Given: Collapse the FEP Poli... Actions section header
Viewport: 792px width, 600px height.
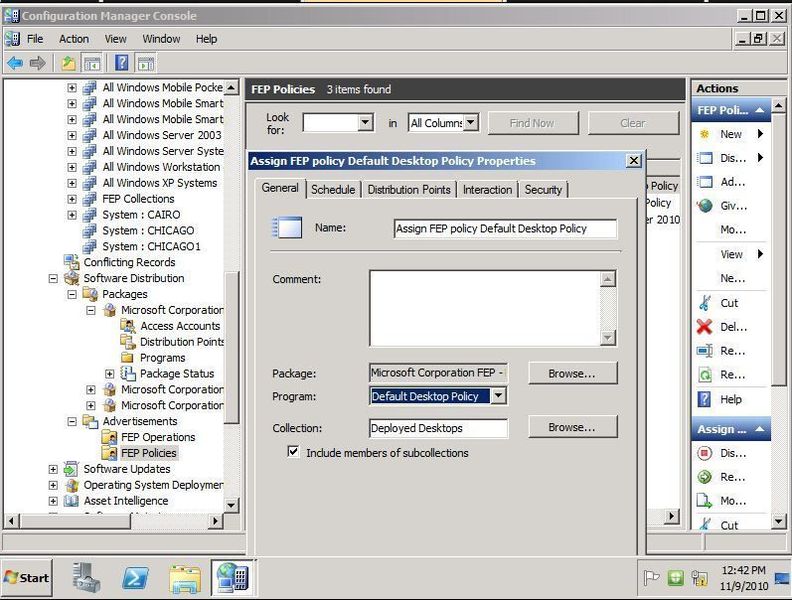Looking at the screenshot, I should (730, 110).
